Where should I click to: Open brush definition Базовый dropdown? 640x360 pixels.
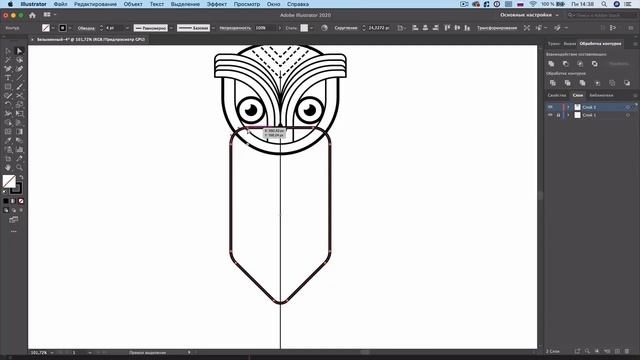213,28
